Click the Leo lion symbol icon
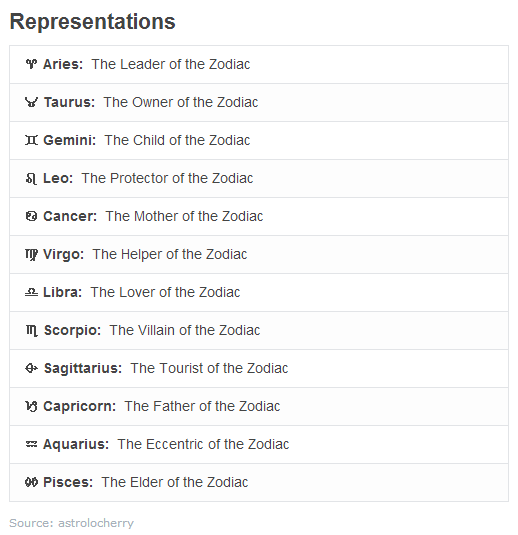The image size is (518, 535). 31,178
